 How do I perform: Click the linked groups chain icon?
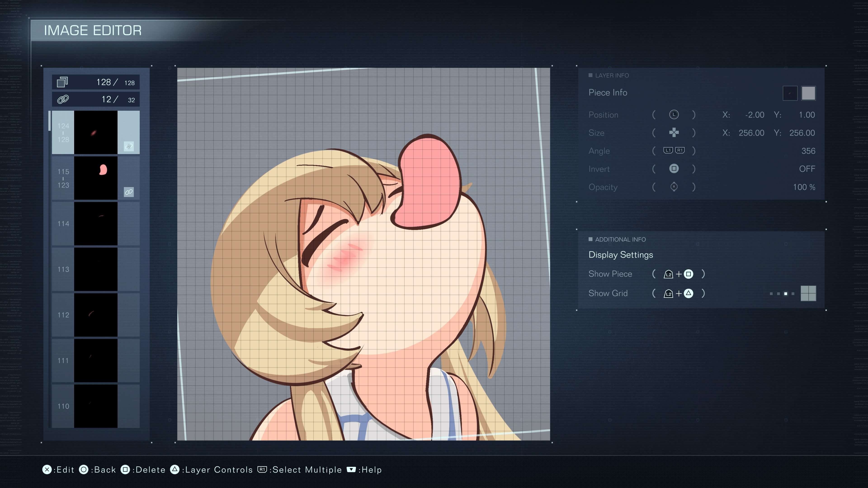click(63, 99)
